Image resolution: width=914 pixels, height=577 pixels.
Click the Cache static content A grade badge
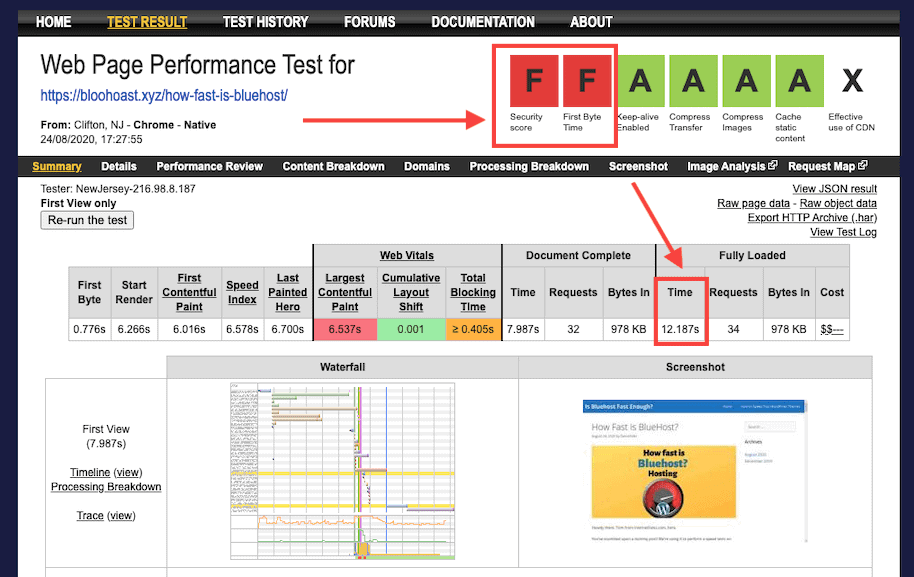[x=800, y=81]
